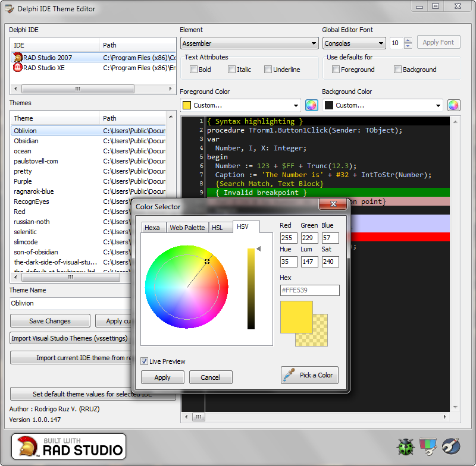Select the Obsidian theme
The image size is (476, 466).
pyautogui.click(x=88, y=141)
